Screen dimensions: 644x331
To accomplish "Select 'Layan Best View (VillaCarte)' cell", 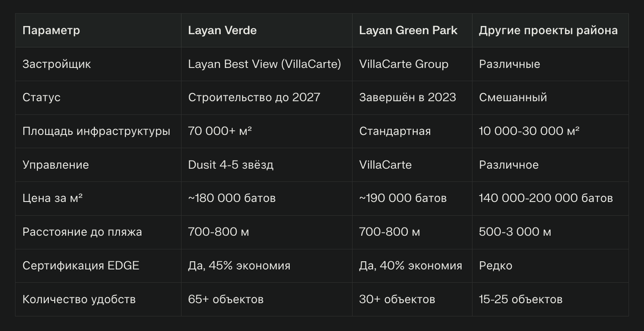I will (265, 64).
